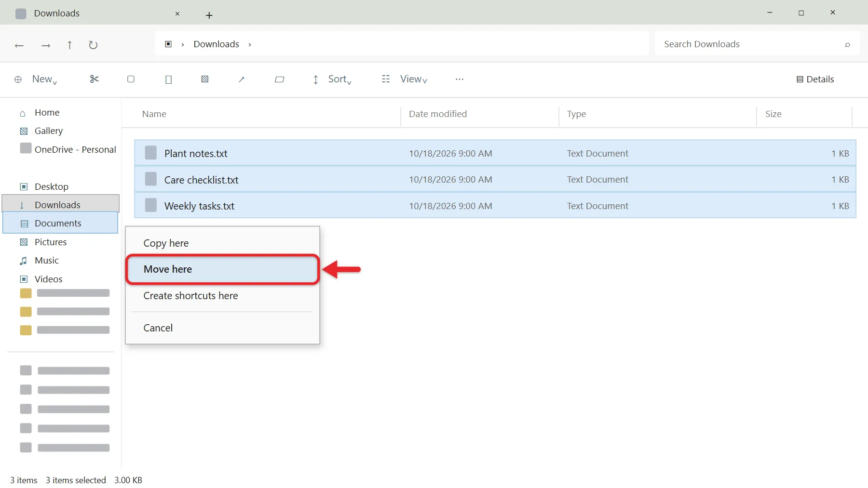Go back with the left arrow
Viewport: 868px width, 488px height.
click(x=19, y=45)
